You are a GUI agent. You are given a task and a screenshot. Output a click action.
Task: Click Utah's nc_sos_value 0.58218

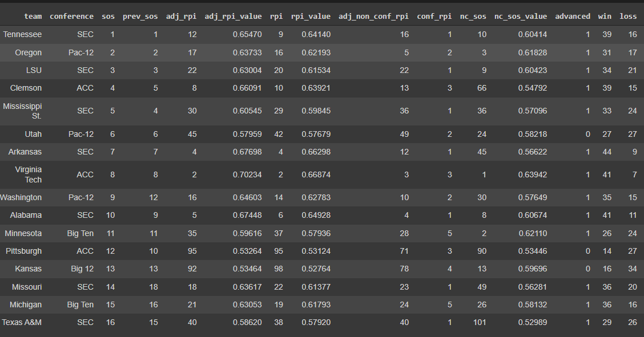click(x=533, y=134)
